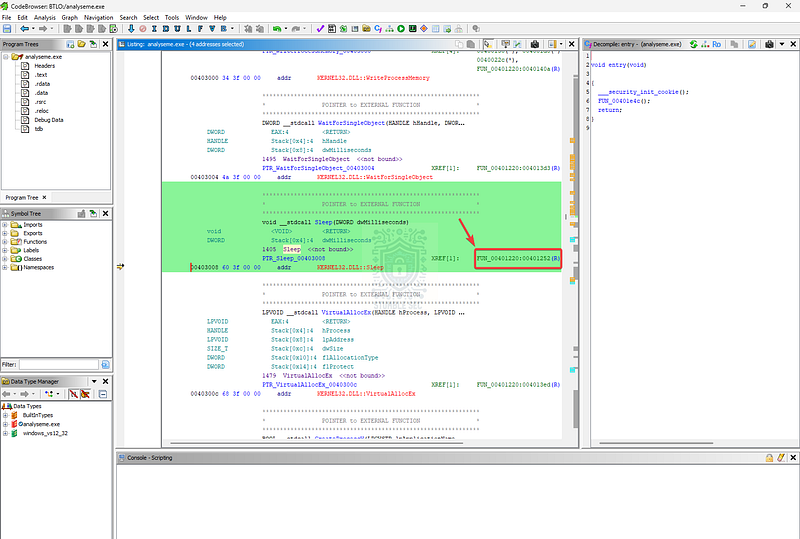The image size is (800, 539).
Task: Click the red cancel circle toolbar icon
Action: [x=143, y=29]
